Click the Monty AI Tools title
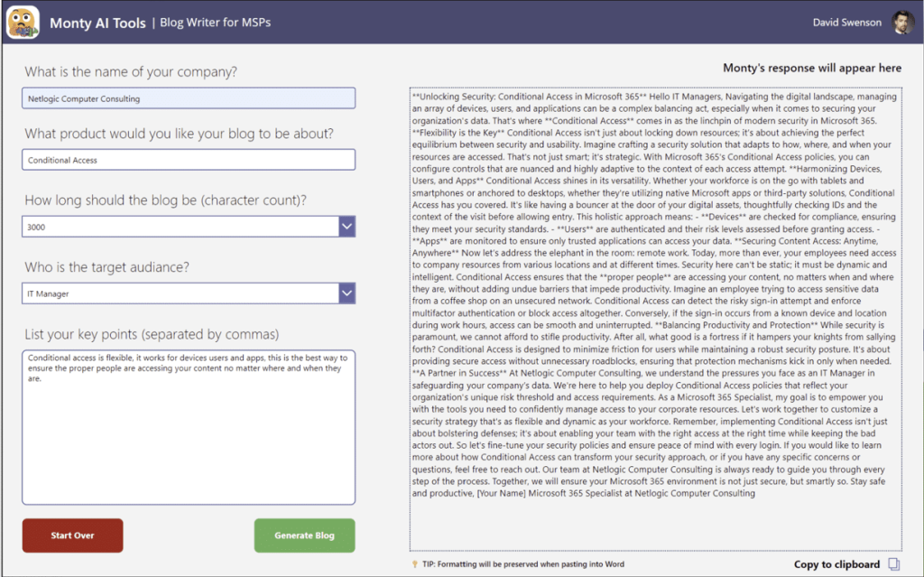This screenshot has height=577, width=924. tap(97, 23)
